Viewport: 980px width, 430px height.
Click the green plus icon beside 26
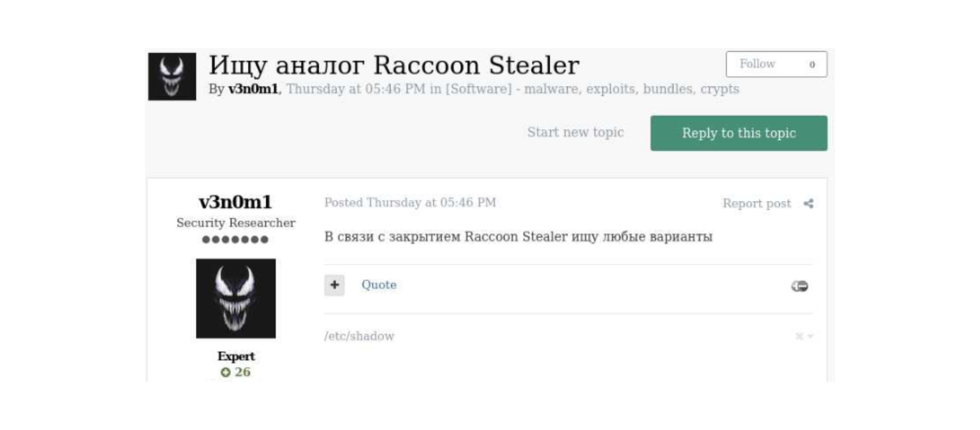click(225, 372)
